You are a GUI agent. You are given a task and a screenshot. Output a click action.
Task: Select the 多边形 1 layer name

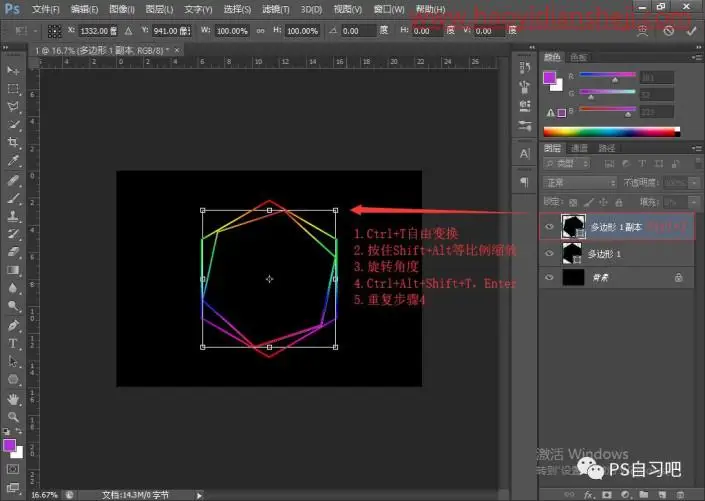point(605,254)
